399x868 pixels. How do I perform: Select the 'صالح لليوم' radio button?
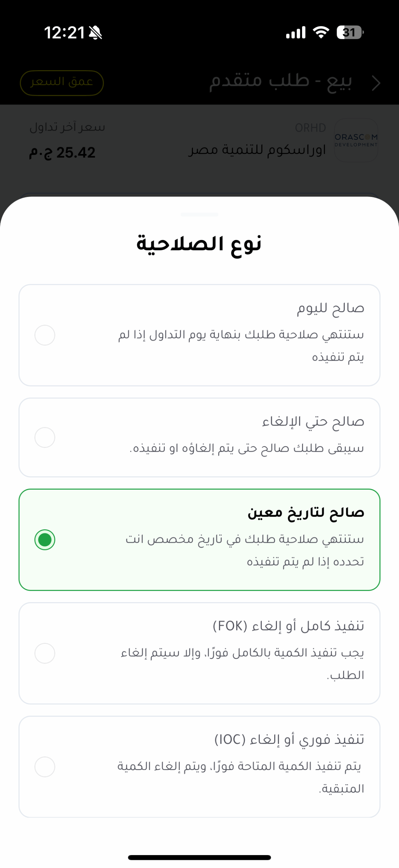tap(45, 335)
